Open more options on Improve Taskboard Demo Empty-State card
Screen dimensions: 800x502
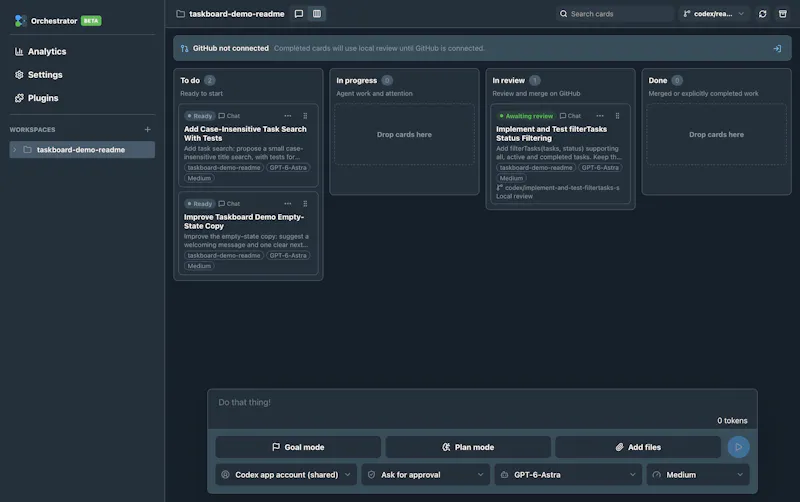[x=288, y=204]
